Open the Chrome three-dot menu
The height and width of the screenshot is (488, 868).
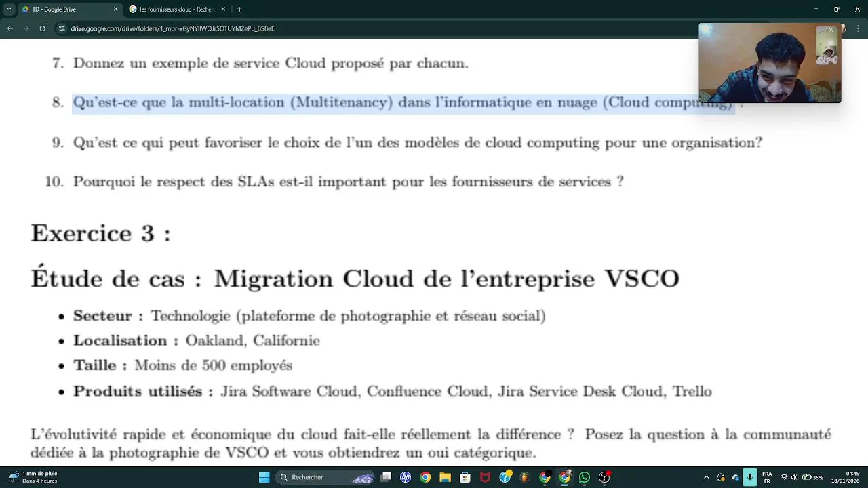(x=856, y=28)
